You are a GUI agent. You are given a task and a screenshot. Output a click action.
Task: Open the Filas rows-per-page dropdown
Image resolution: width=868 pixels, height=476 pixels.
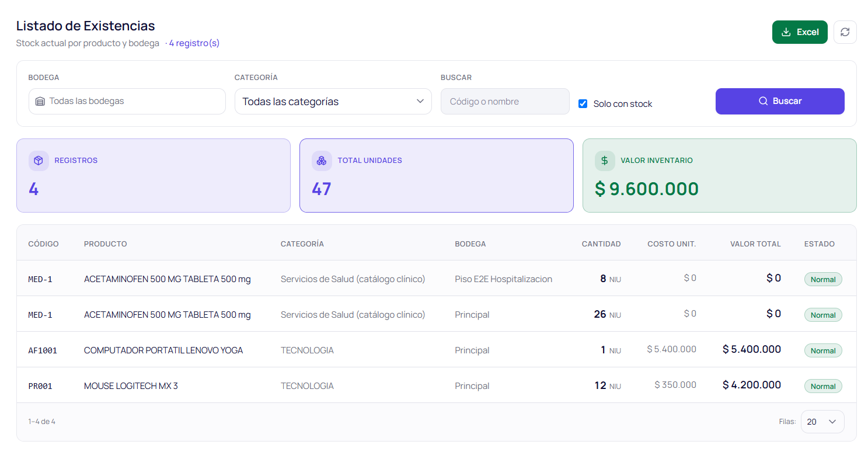point(822,422)
